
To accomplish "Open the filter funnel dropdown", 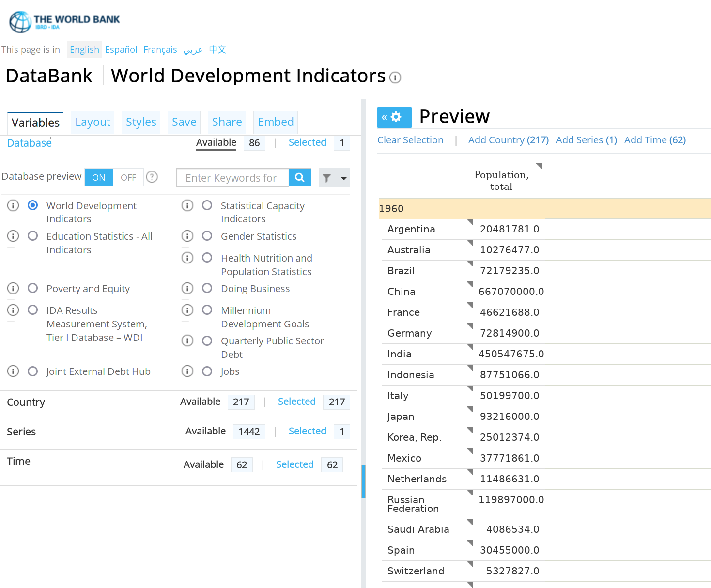I will tap(334, 178).
